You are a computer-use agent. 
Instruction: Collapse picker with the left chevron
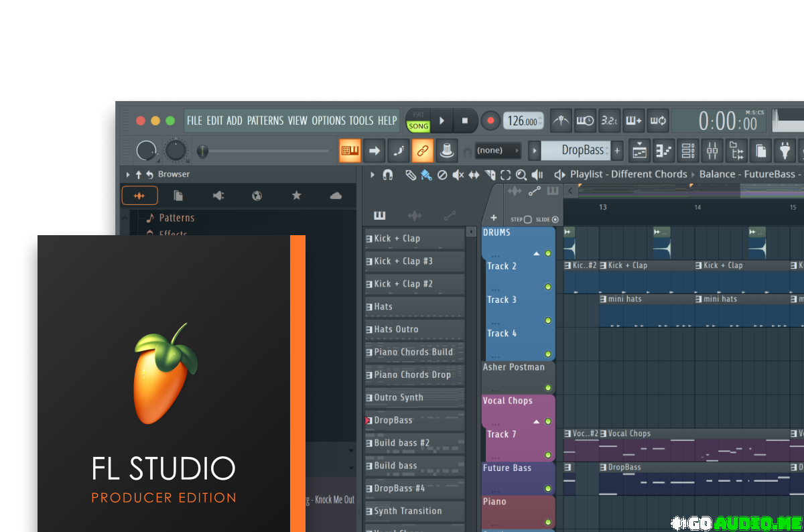coord(571,192)
